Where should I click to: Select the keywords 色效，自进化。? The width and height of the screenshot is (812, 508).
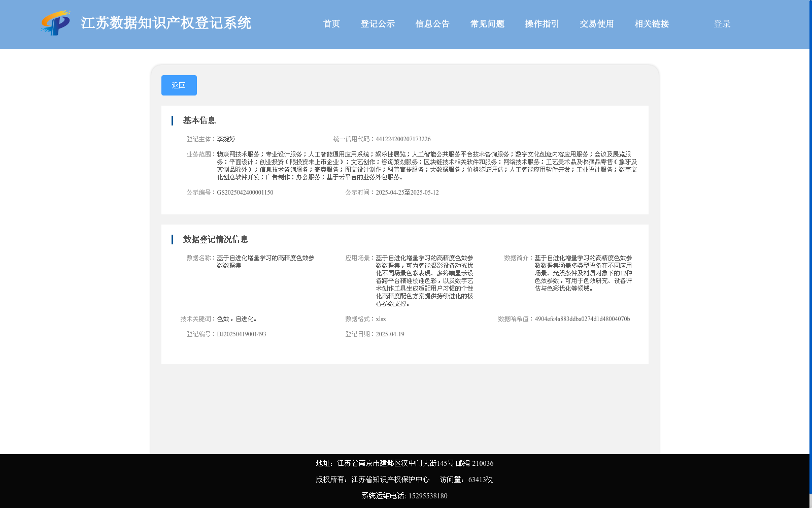click(x=237, y=319)
